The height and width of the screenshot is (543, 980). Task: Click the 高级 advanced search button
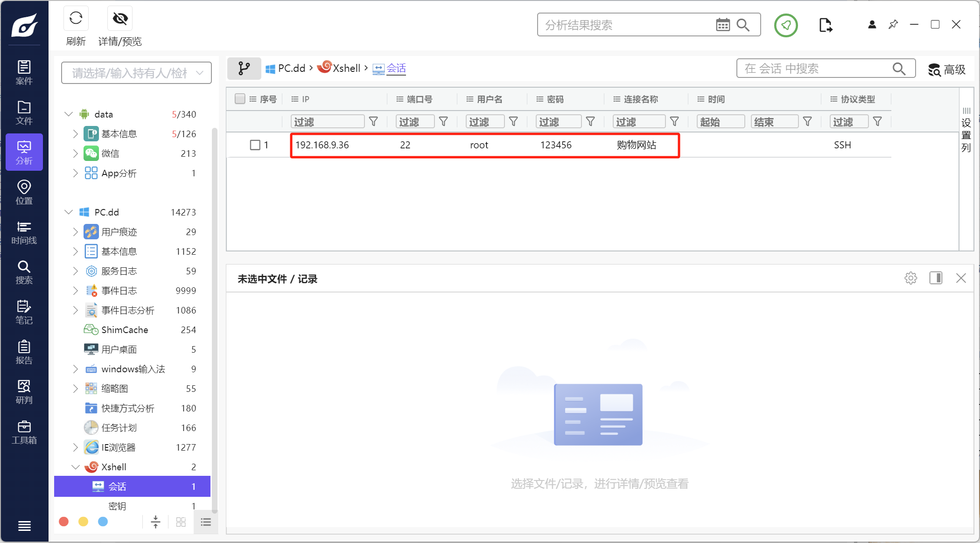[x=946, y=70]
